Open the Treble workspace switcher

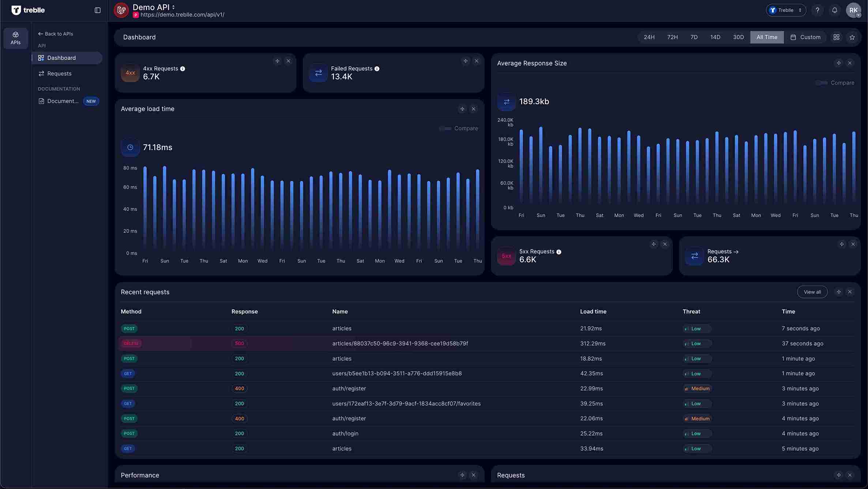tap(785, 10)
